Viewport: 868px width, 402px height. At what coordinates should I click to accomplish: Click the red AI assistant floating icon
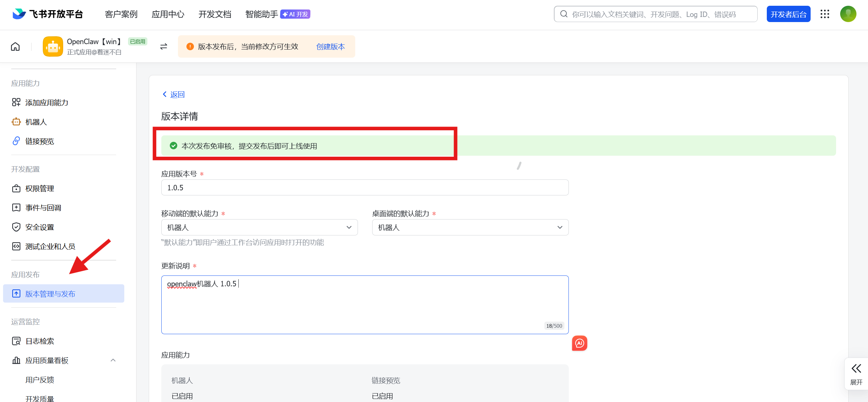tap(579, 343)
